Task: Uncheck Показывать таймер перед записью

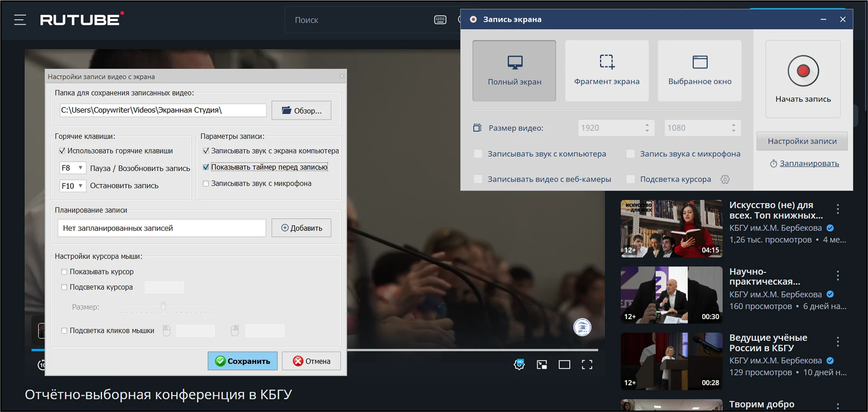Action: click(x=206, y=167)
